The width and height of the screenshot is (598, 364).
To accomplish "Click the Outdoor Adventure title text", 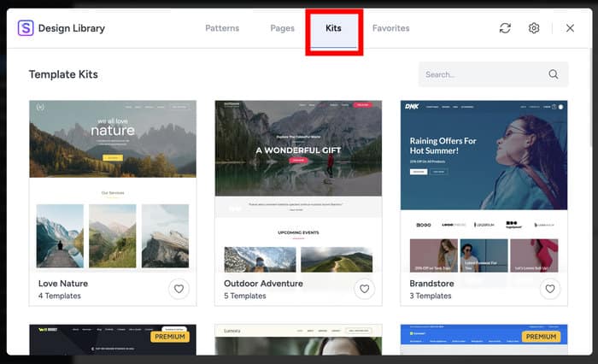I will pos(263,283).
